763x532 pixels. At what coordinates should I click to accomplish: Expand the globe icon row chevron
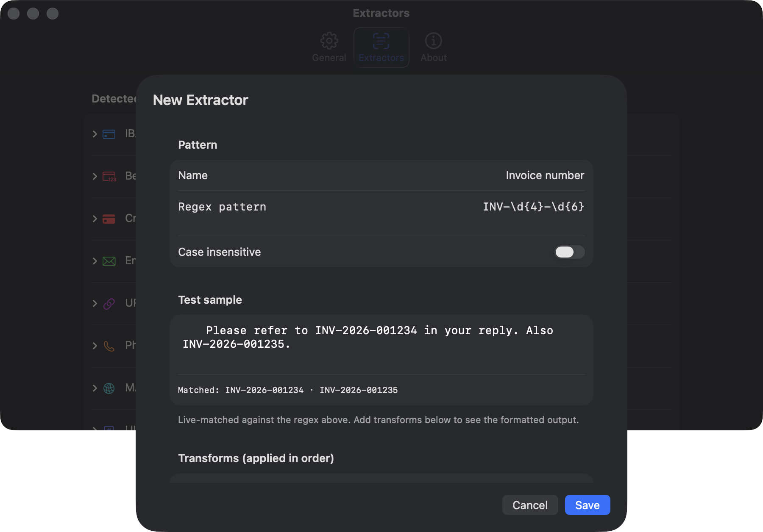coord(95,388)
